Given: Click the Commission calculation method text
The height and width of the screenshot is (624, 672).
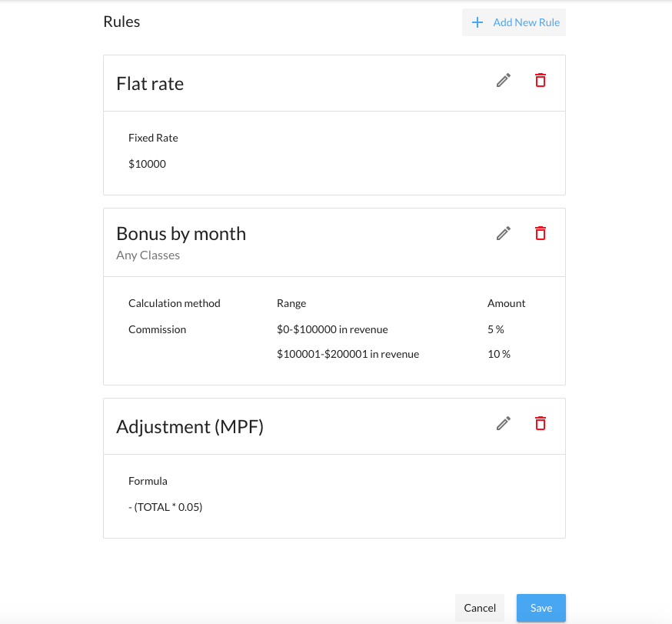Looking at the screenshot, I should click(x=157, y=329).
